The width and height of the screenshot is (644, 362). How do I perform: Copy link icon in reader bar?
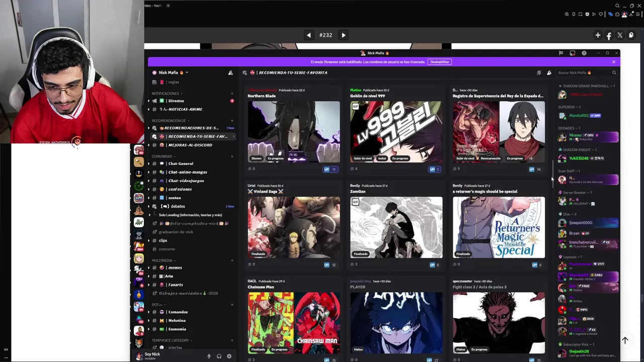pyautogui.click(x=631, y=35)
